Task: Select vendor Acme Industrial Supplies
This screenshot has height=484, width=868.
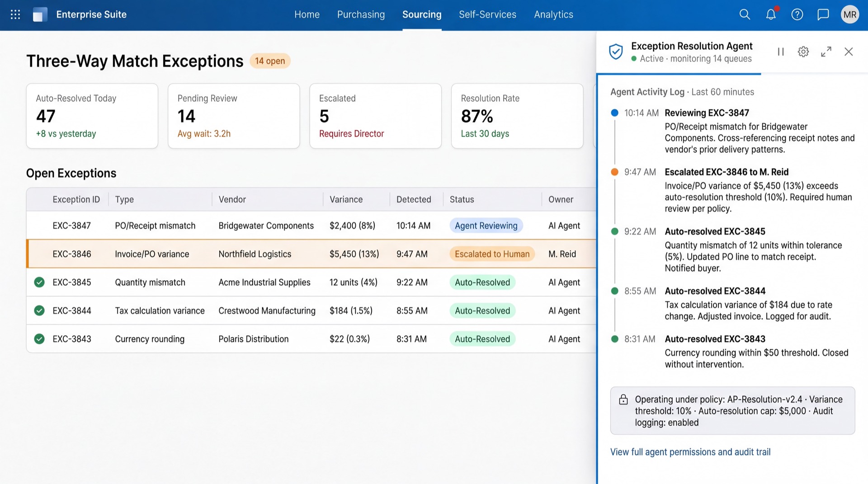Action: 264,282
